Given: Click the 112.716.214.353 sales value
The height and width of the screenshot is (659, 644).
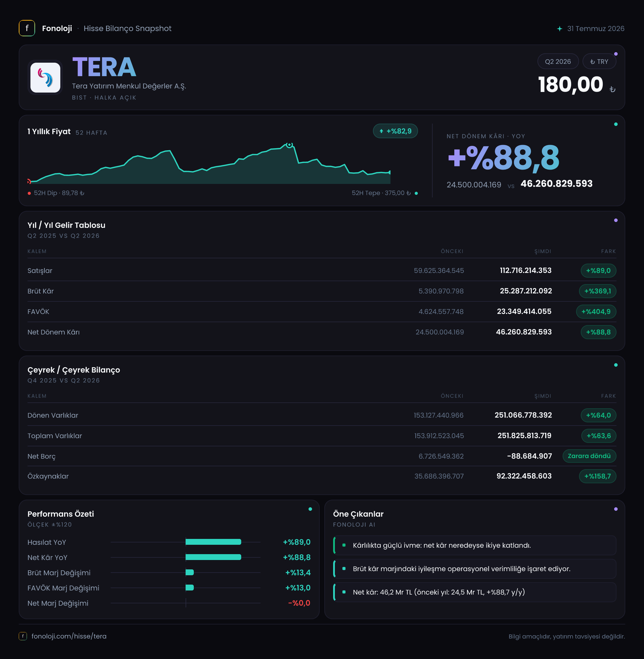Looking at the screenshot, I should pyautogui.click(x=526, y=270).
